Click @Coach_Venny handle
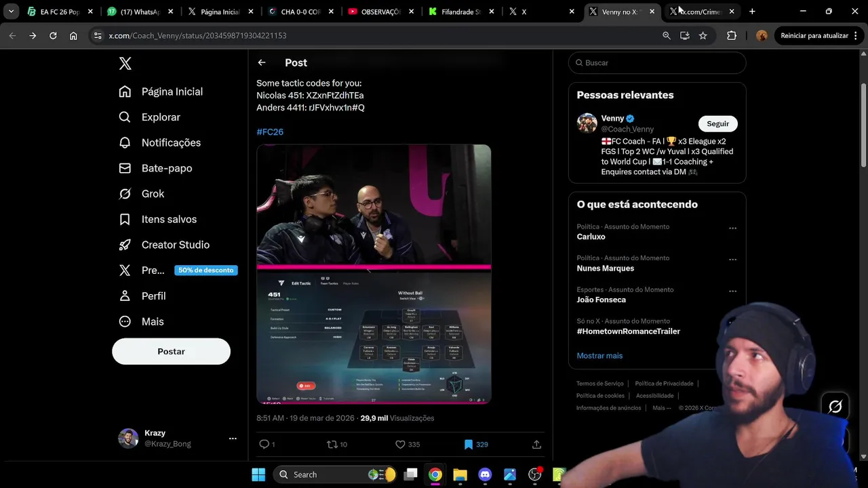 point(627,129)
